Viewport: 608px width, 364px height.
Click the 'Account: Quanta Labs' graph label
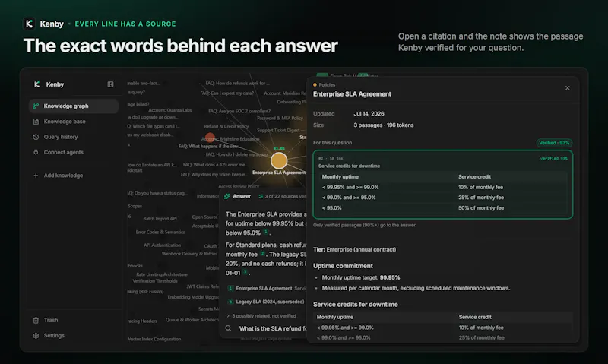pos(169,110)
